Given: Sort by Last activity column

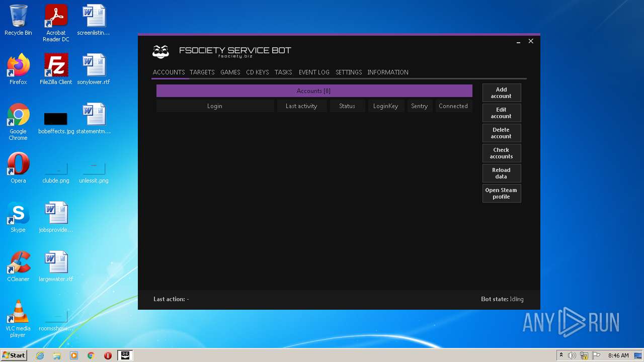Looking at the screenshot, I should 301,106.
